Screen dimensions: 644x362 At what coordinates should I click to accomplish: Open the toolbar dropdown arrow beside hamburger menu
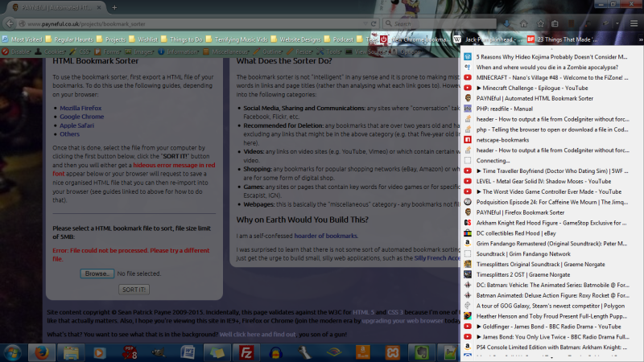tap(617, 24)
